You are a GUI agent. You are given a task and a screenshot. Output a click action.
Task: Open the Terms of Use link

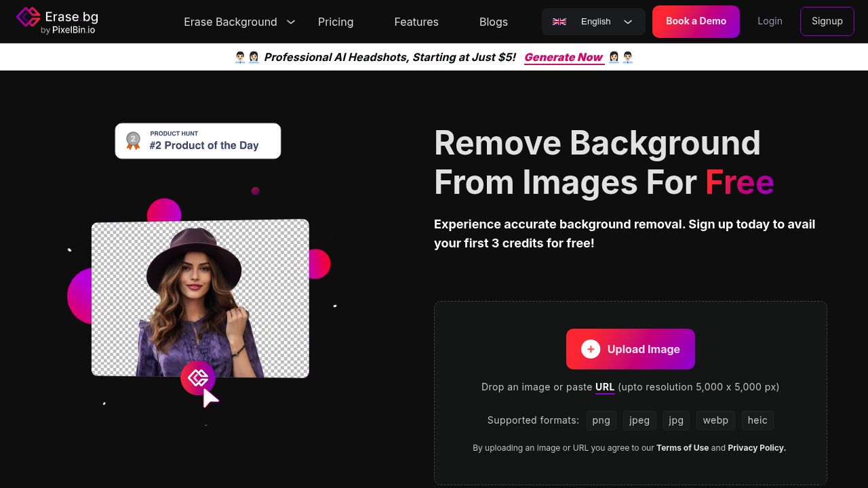[682, 448]
